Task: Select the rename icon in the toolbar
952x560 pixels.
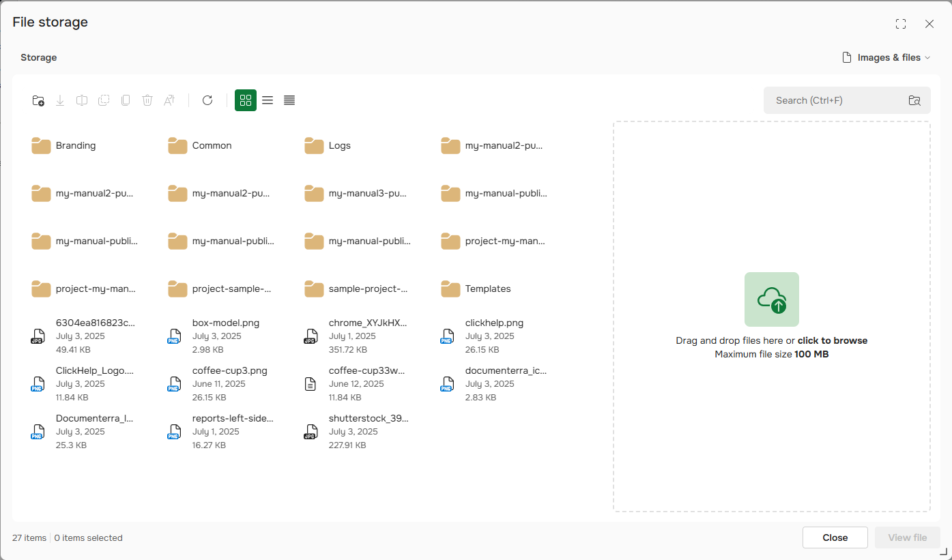Action: click(169, 100)
